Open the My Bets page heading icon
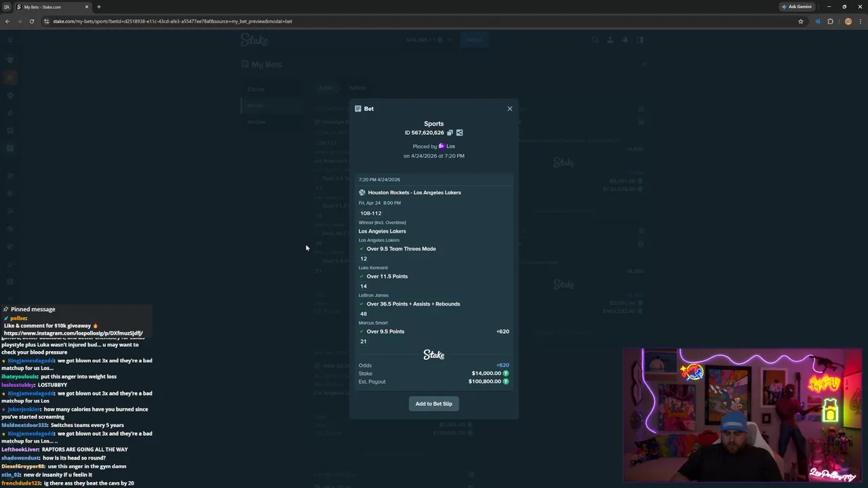This screenshot has height=488, width=868. [x=245, y=64]
